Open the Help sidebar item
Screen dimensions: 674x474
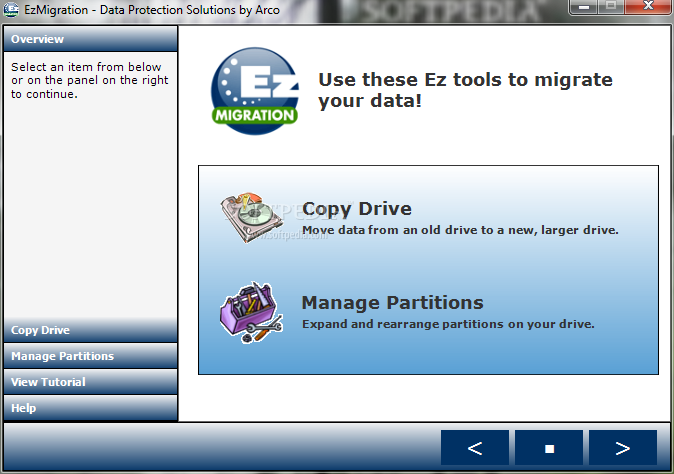[x=90, y=407]
